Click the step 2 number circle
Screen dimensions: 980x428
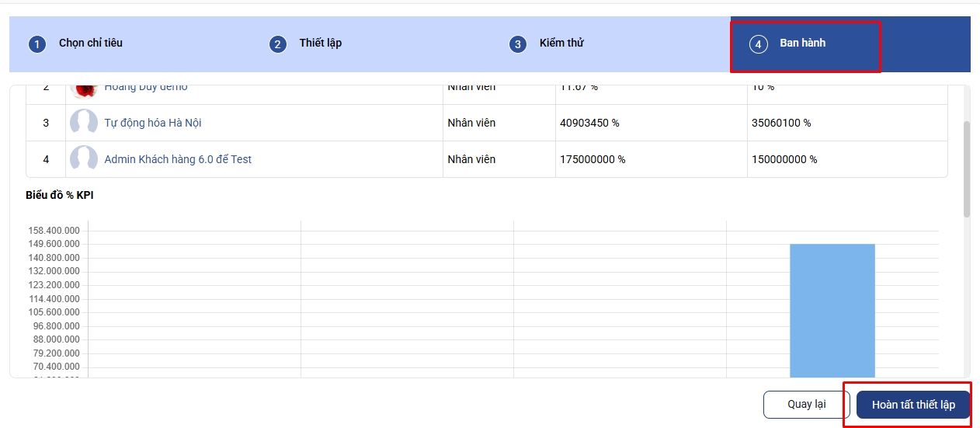[277, 44]
